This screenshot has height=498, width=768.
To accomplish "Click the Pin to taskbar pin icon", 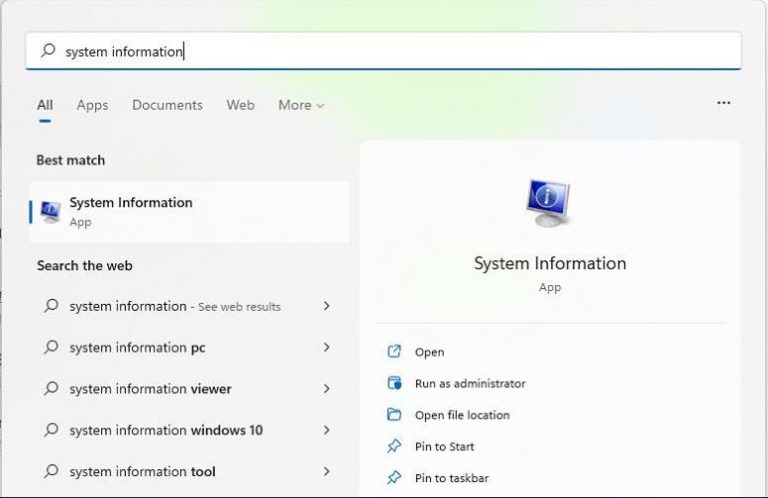I will (x=394, y=478).
